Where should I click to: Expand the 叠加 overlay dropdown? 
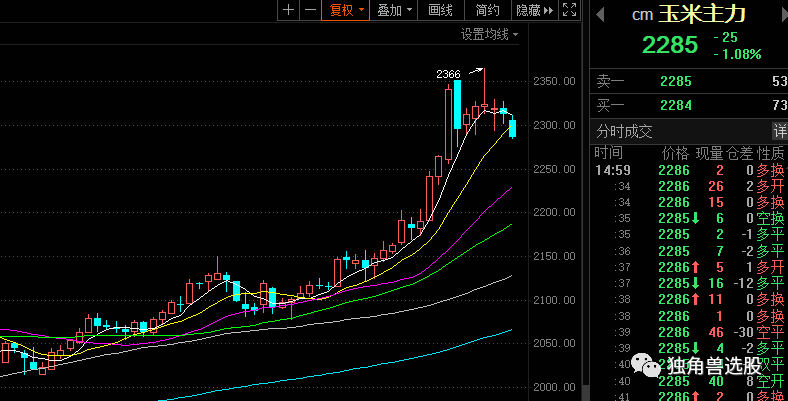pyautogui.click(x=394, y=10)
